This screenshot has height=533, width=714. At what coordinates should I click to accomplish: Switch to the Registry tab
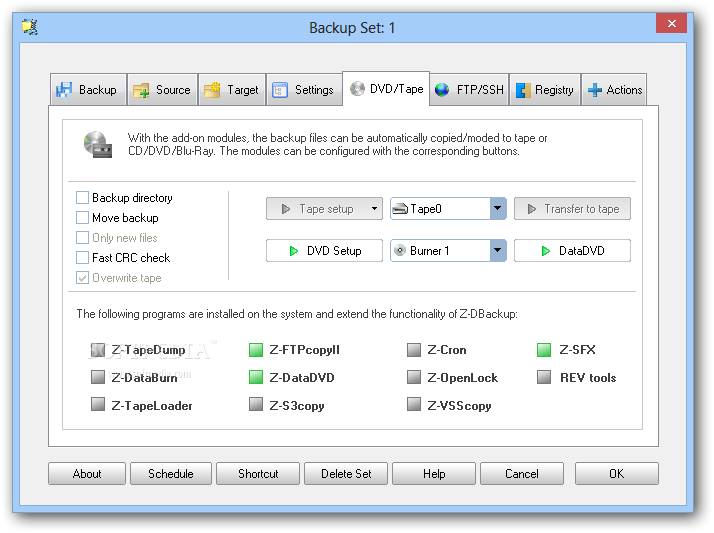coord(545,90)
